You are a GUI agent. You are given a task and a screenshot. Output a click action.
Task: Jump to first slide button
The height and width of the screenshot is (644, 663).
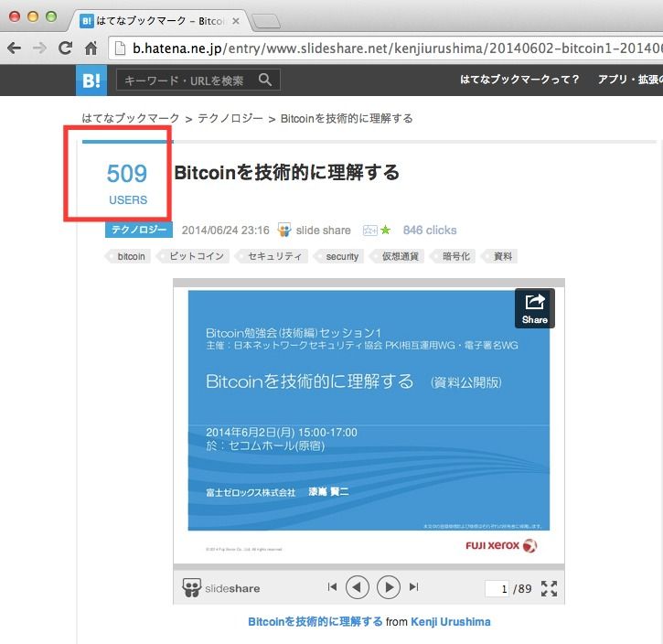332,587
